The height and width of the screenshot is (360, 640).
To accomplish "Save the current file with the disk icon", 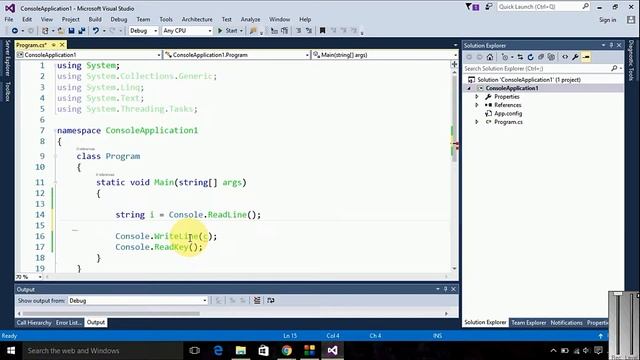I will point(71,31).
